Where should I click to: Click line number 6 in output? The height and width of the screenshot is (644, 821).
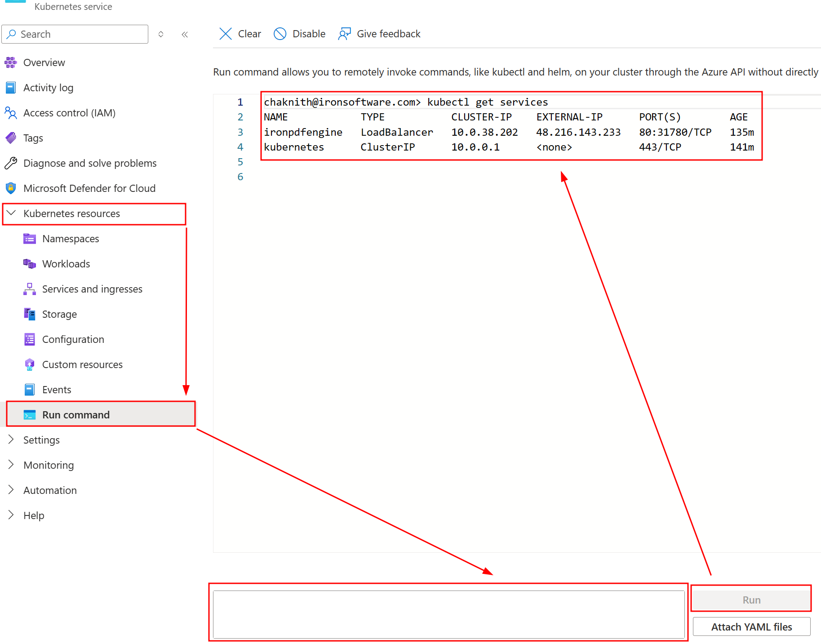point(240,177)
